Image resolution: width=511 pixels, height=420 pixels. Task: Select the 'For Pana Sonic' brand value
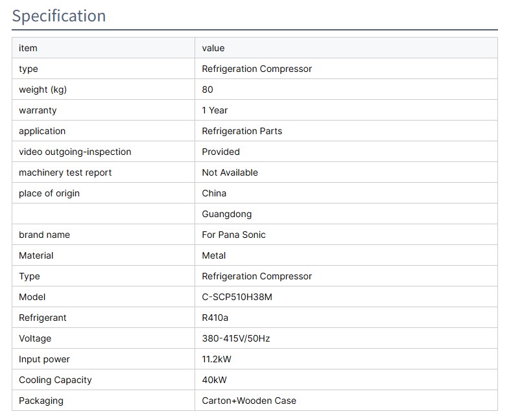pos(233,235)
